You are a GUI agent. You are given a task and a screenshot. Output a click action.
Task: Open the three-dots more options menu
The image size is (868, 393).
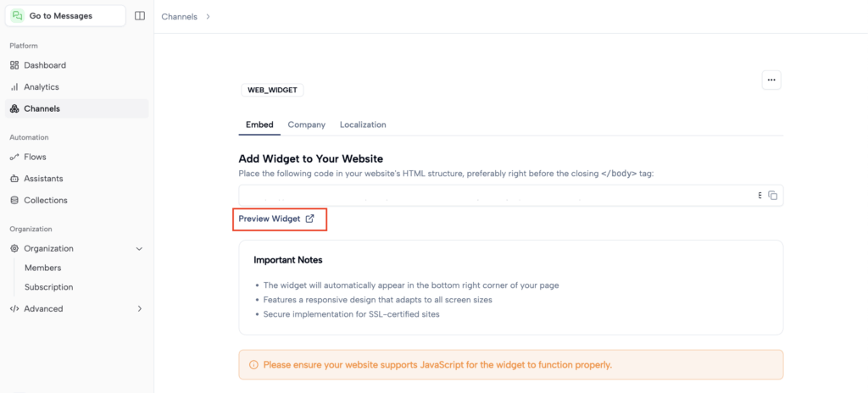[771, 80]
